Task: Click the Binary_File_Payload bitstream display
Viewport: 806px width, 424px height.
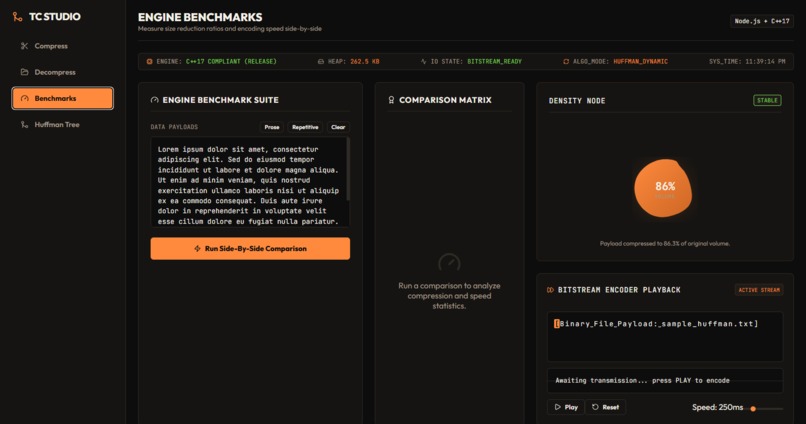Action: [x=665, y=336]
